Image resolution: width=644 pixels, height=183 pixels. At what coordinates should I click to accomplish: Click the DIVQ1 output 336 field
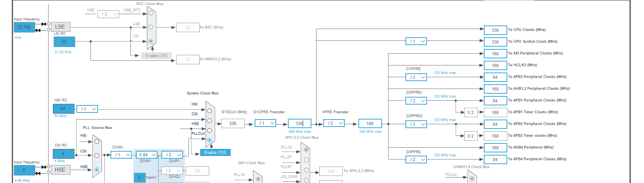(197, 171)
